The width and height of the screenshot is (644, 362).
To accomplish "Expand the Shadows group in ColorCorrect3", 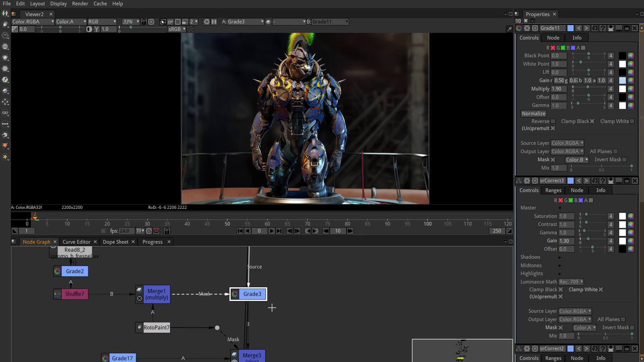I will (x=559, y=257).
